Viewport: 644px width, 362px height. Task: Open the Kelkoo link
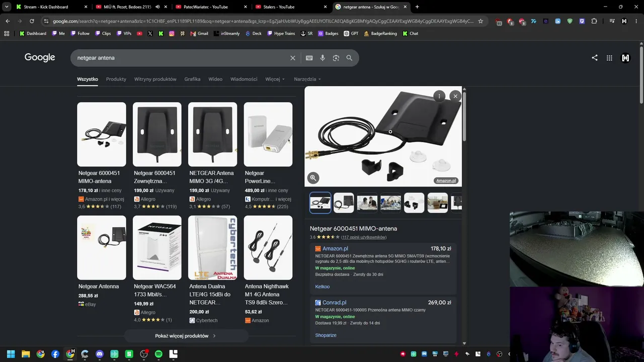[x=323, y=287]
